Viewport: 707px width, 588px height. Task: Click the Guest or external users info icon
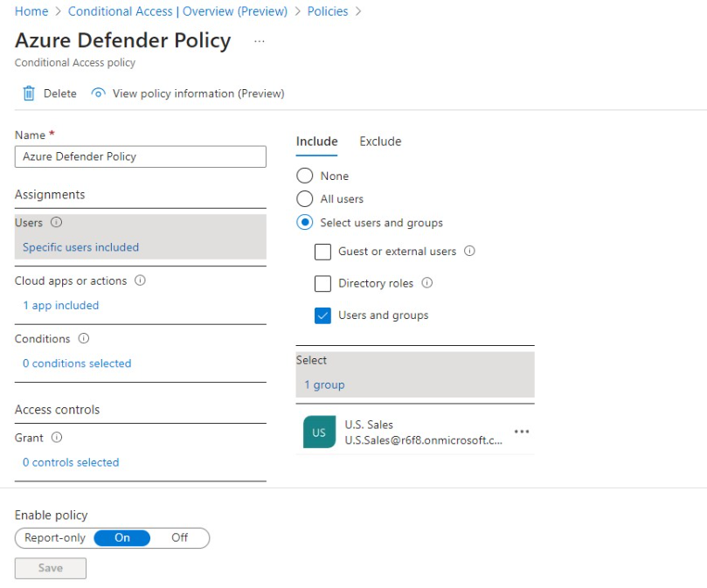[469, 251]
